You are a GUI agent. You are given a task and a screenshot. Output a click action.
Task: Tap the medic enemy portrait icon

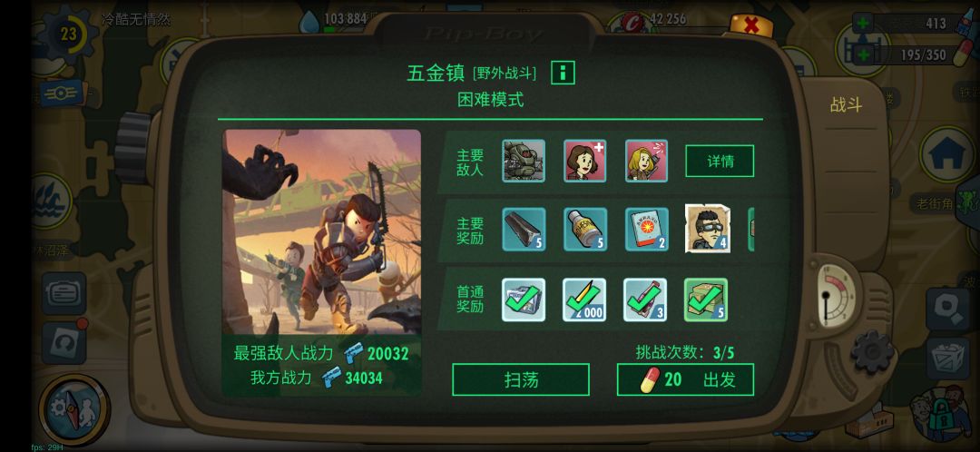(x=585, y=161)
